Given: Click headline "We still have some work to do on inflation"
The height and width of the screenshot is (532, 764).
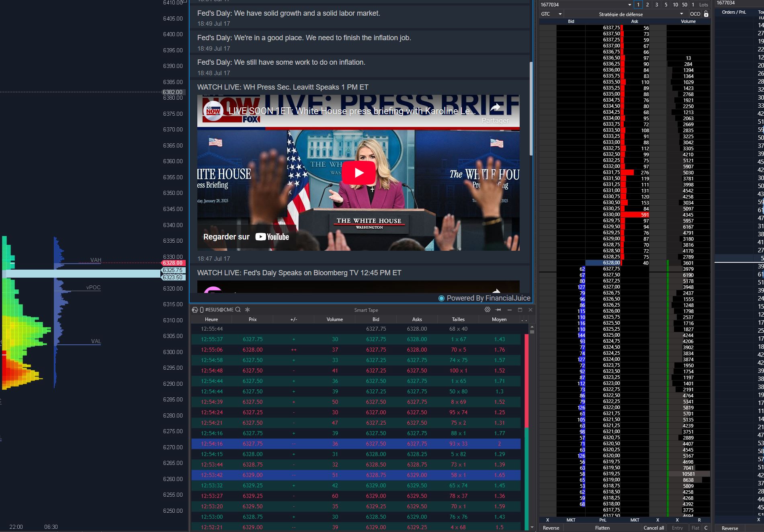Looking at the screenshot, I should [x=281, y=62].
